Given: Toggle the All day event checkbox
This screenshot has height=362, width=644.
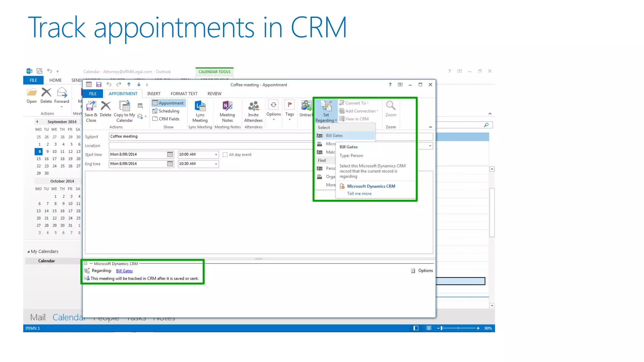Looking at the screenshot, I should click(225, 155).
